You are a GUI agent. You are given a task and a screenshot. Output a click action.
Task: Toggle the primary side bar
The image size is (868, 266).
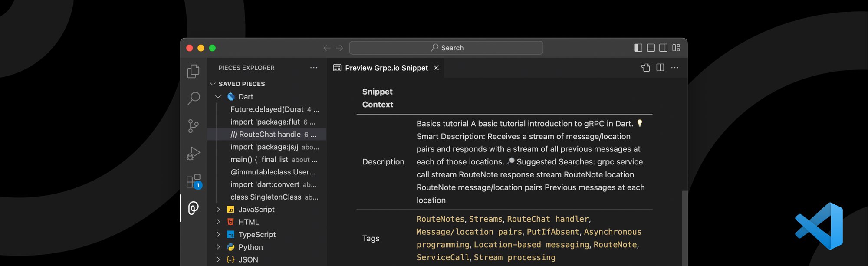[x=638, y=48]
